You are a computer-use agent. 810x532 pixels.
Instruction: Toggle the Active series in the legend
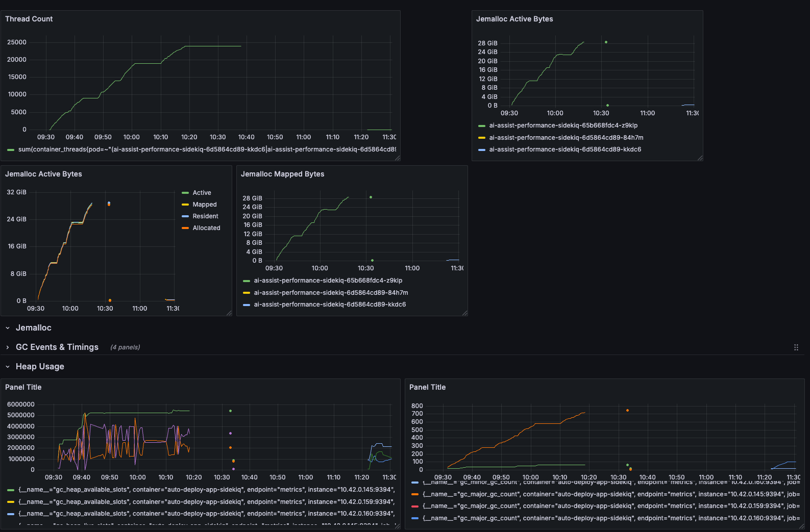[202, 193]
